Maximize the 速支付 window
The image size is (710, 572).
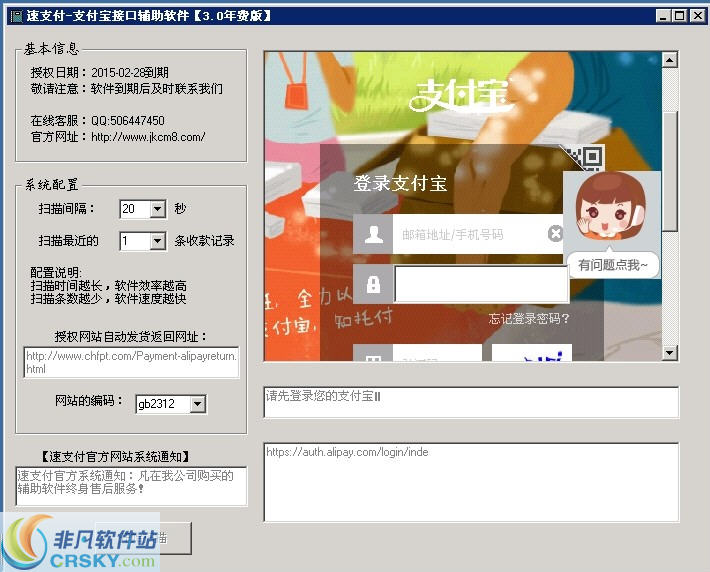point(679,16)
